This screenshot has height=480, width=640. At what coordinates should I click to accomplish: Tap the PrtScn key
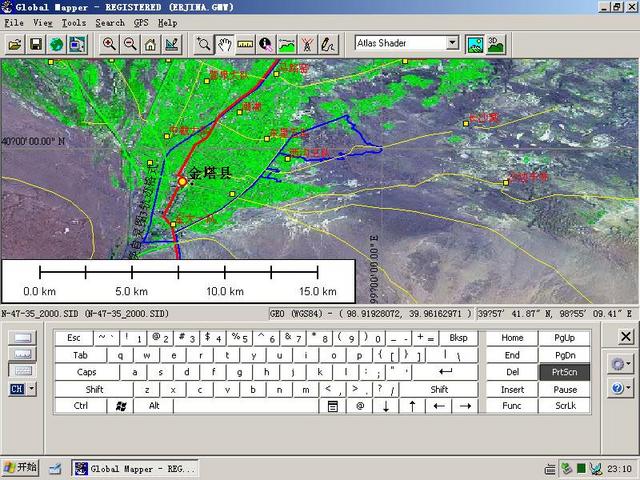[x=564, y=372]
